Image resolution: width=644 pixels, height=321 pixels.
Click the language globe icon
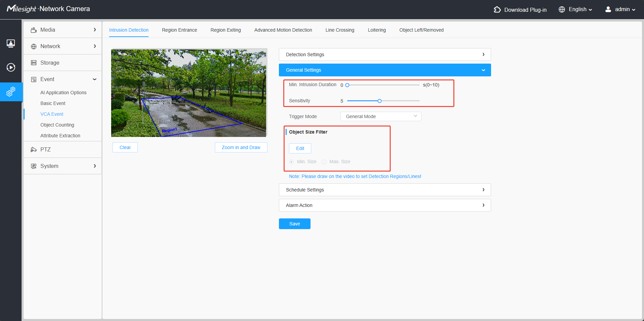coord(562,9)
